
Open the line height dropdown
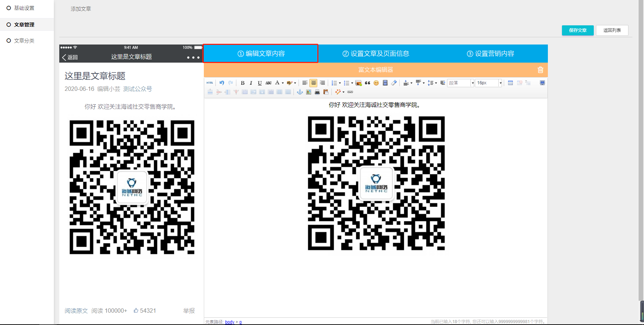pyautogui.click(x=436, y=83)
